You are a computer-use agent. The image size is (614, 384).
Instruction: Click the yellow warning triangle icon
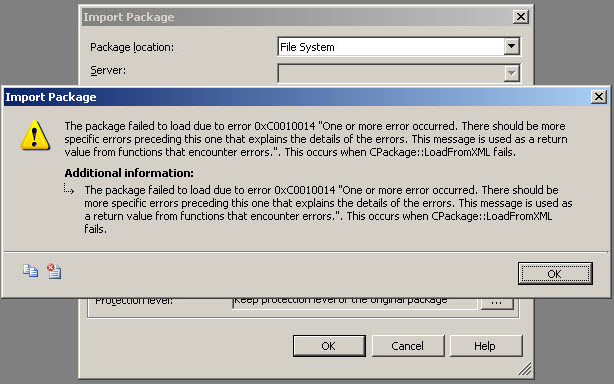tap(35, 135)
